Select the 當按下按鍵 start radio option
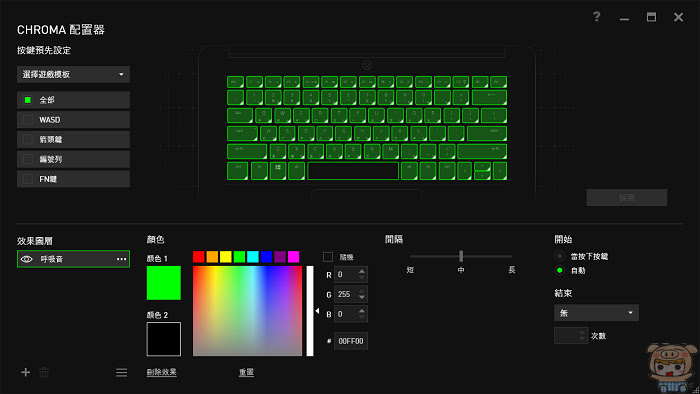700x394 pixels. [x=559, y=256]
